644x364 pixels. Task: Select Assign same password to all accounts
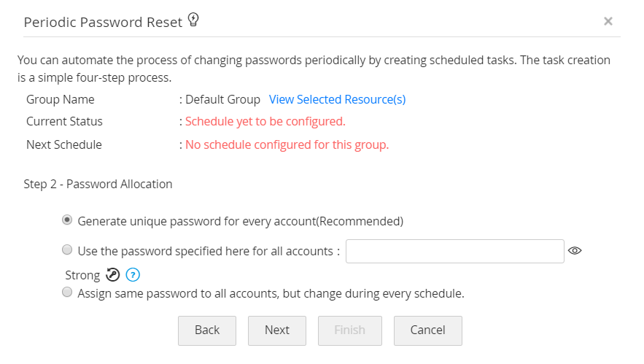pyautogui.click(x=68, y=293)
